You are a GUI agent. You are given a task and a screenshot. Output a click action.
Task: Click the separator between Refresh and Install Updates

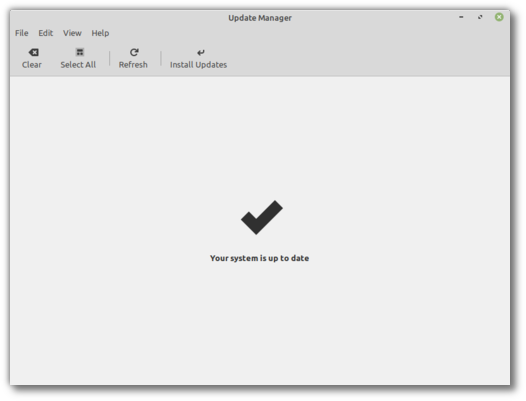pos(161,59)
